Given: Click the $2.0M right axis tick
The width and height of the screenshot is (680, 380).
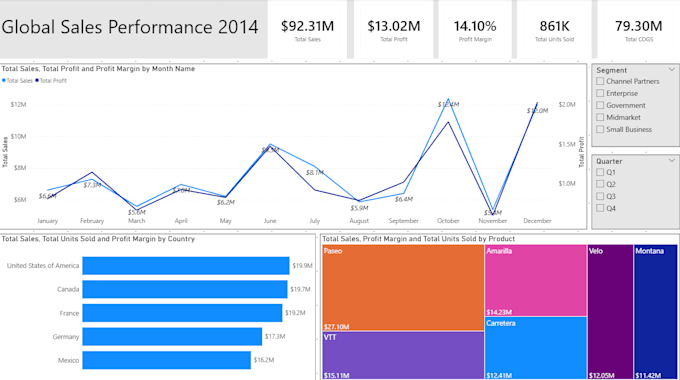Looking at the screenshot, I should (x=567, y=105).
